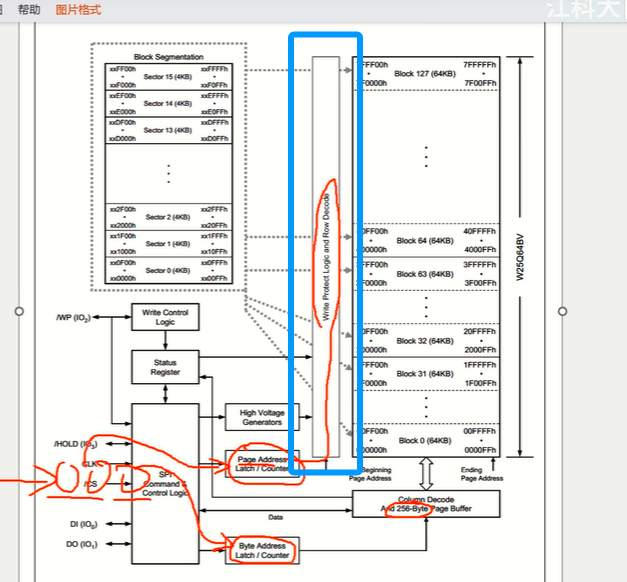Click the 00FFFFh address
Image resolution: width=627 pixels, height=582 pixels.
coord(480,431)
